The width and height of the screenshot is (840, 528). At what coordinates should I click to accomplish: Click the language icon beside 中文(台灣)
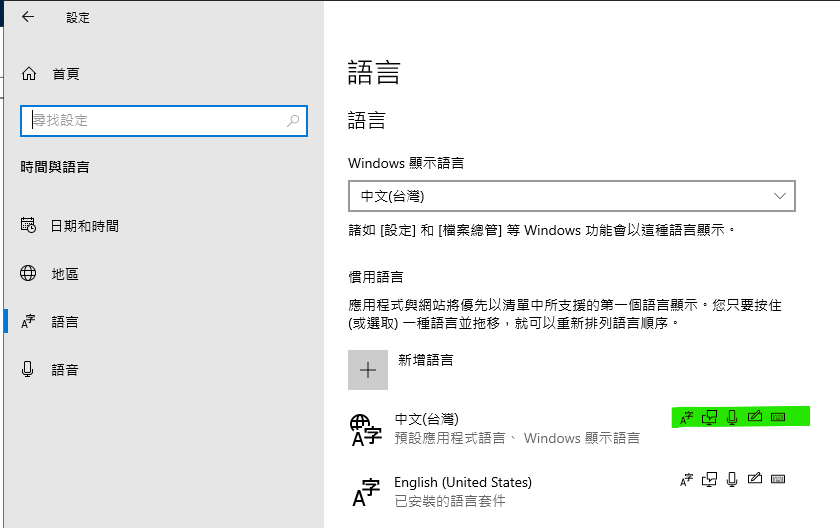[366, 429]
